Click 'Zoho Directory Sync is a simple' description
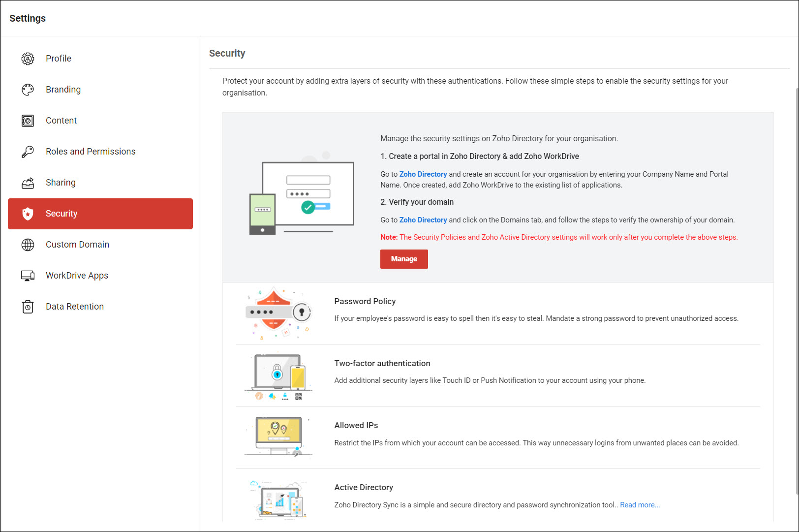 click(x=476, y=505)
